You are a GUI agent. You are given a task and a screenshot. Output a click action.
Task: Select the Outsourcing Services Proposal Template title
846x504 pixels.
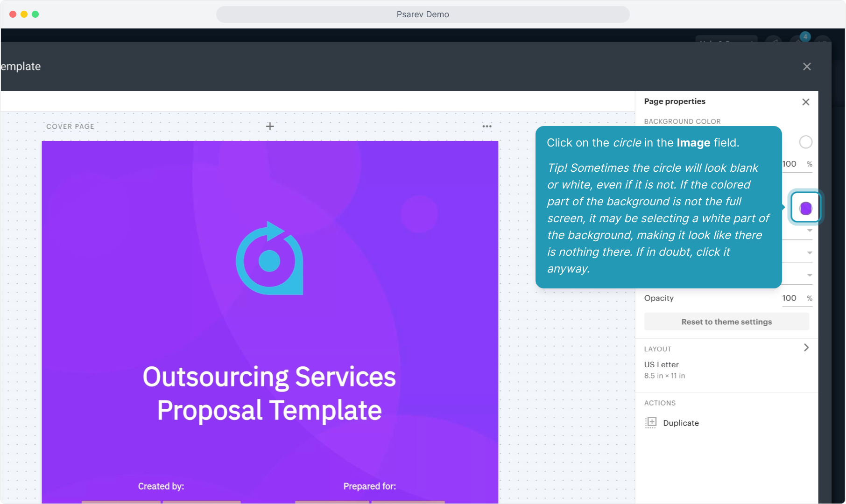(x=269, y=393)
